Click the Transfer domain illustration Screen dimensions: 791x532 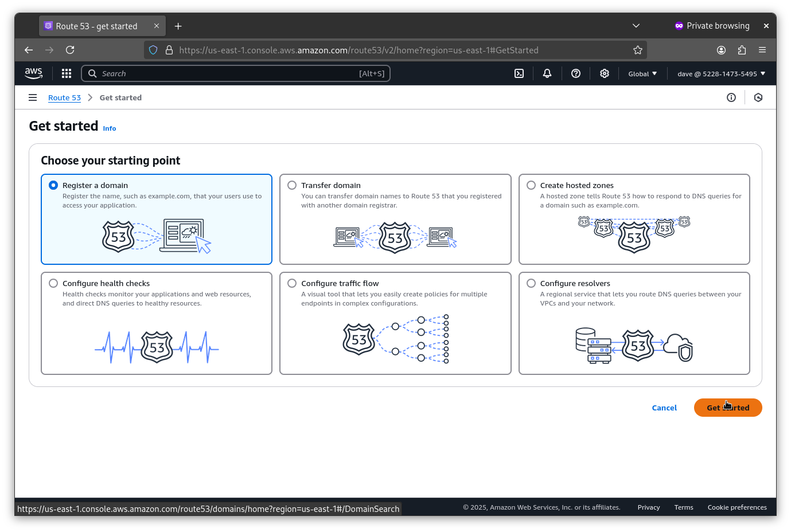pos(395,237)
